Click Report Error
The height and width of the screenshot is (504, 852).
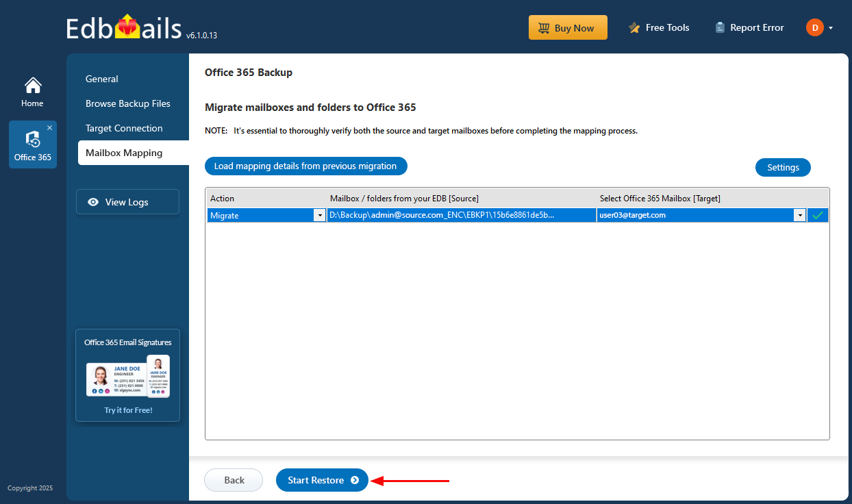coord(749,27)
